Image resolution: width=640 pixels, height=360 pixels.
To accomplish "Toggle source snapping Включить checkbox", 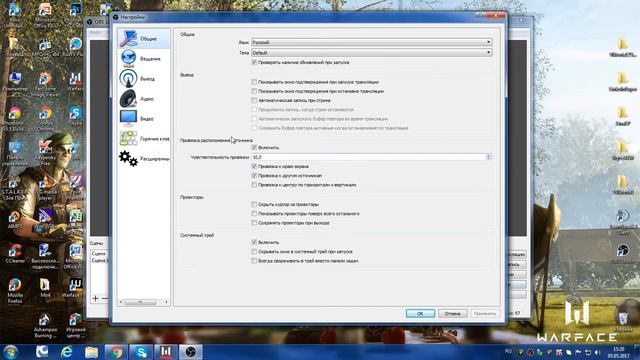I will pyautogui.click(x=254, y=147).
